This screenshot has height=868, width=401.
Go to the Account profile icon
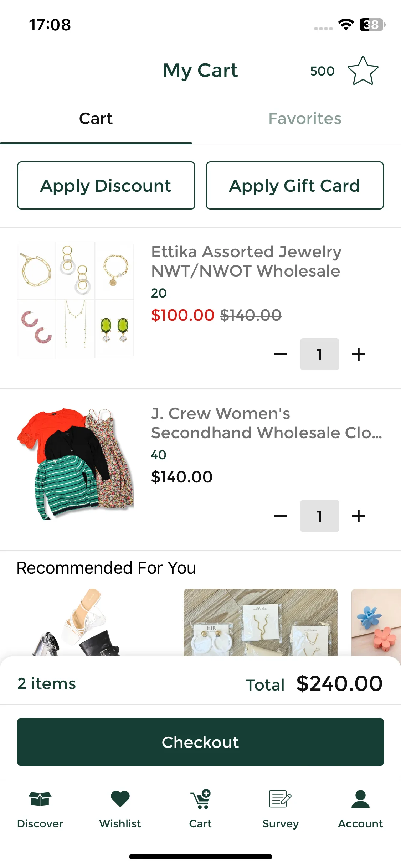[360, 799]
